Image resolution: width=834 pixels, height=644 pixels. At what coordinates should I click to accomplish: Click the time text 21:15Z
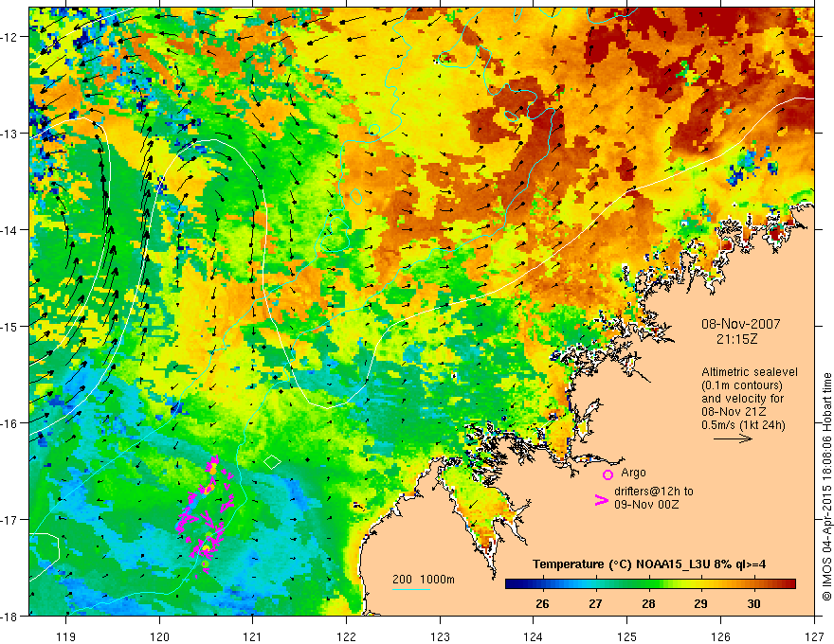coord(736,339)
